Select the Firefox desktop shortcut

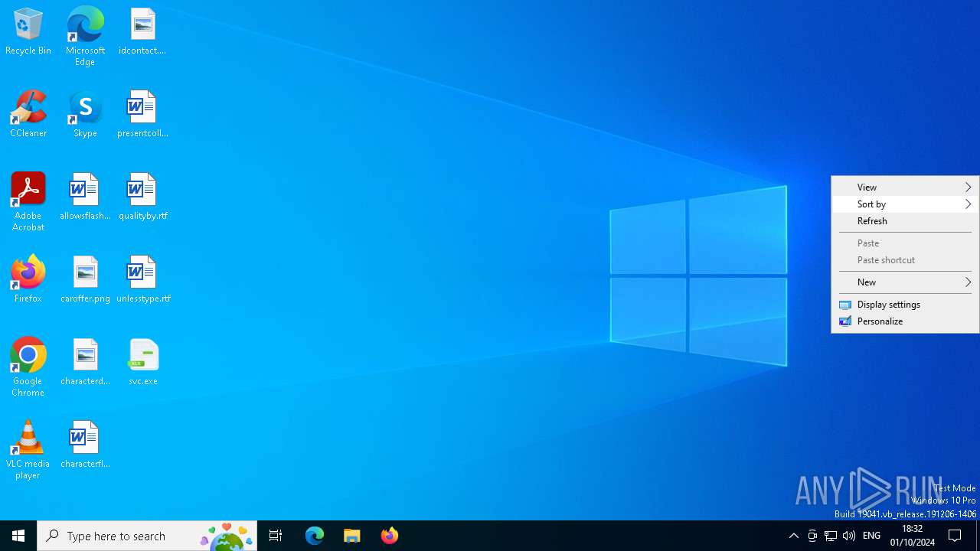[x=28, y=279]
